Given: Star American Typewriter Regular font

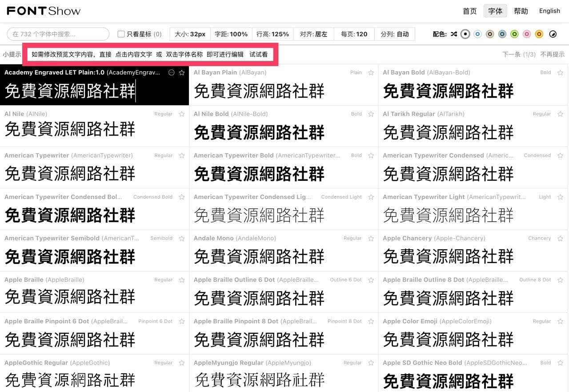Looking at the screenshot, I should click(x=182, y=156).
